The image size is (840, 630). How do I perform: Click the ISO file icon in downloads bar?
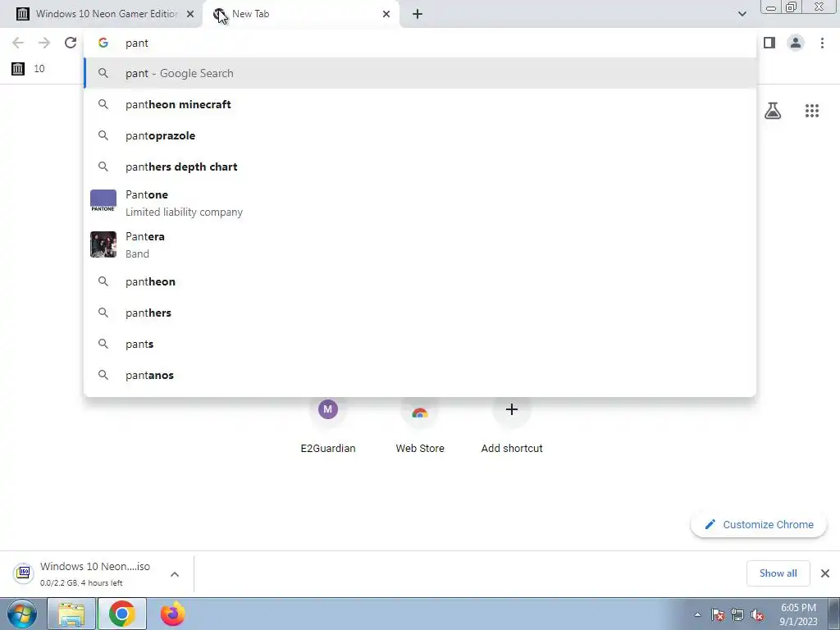(x=24, y=573)
